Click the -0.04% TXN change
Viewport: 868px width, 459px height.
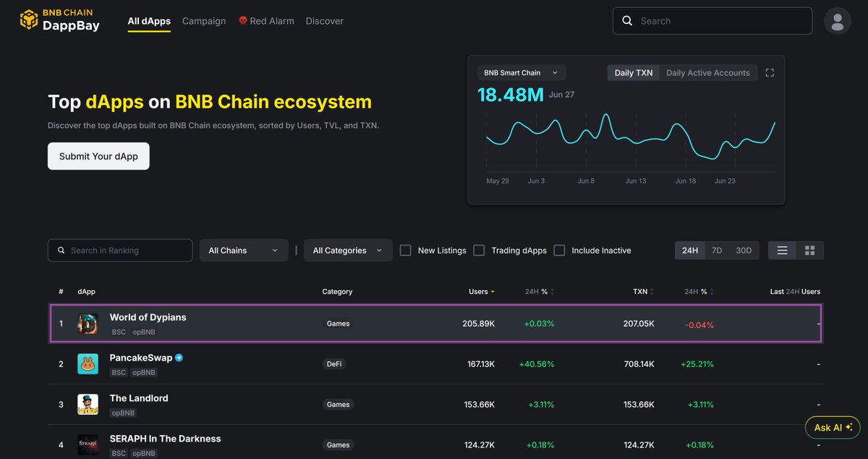pos(699,325)
